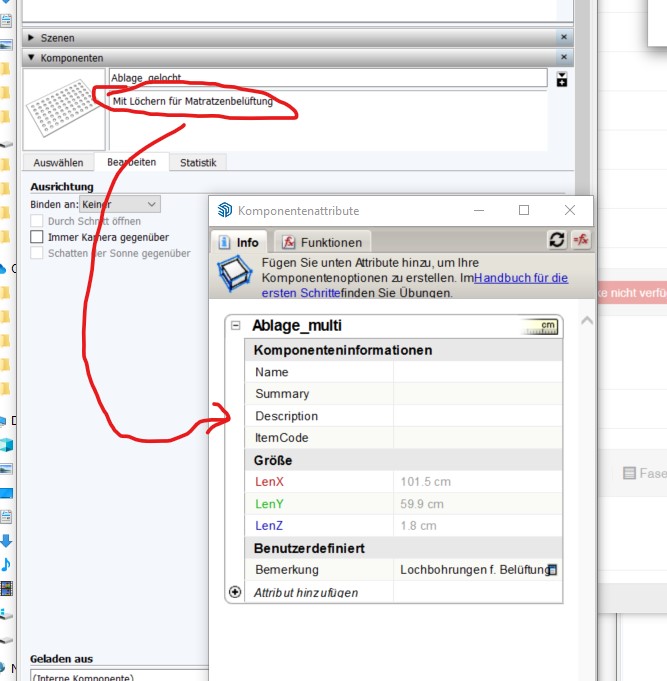The image size is (667, 681).
Task: Open the Statistik tab
Action: [198, 162]
